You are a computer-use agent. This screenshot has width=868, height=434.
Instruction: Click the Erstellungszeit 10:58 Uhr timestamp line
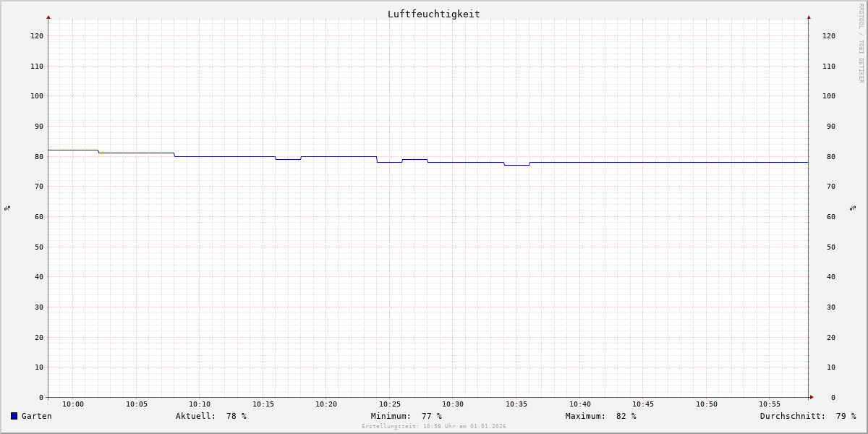434,427
